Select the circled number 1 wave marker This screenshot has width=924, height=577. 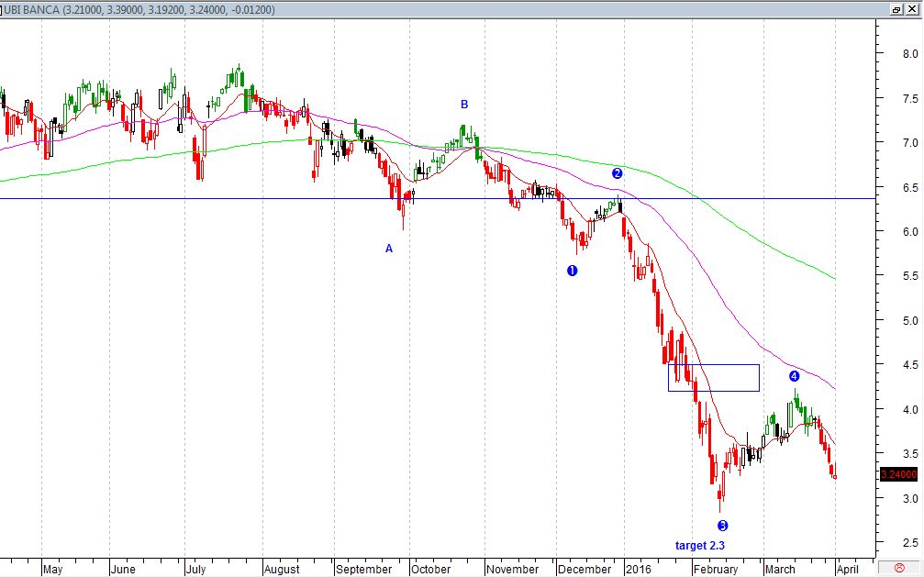(x=573, y=271)
